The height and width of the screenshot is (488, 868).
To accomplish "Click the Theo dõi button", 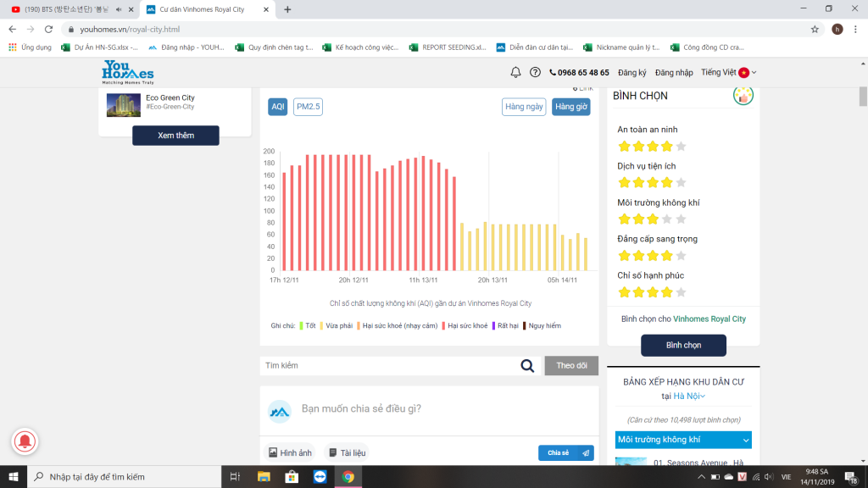I will tap(571, 366).
